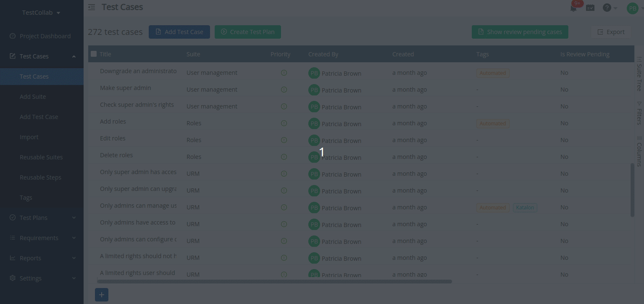Click priority icon for Make super admin

point(284,90)
